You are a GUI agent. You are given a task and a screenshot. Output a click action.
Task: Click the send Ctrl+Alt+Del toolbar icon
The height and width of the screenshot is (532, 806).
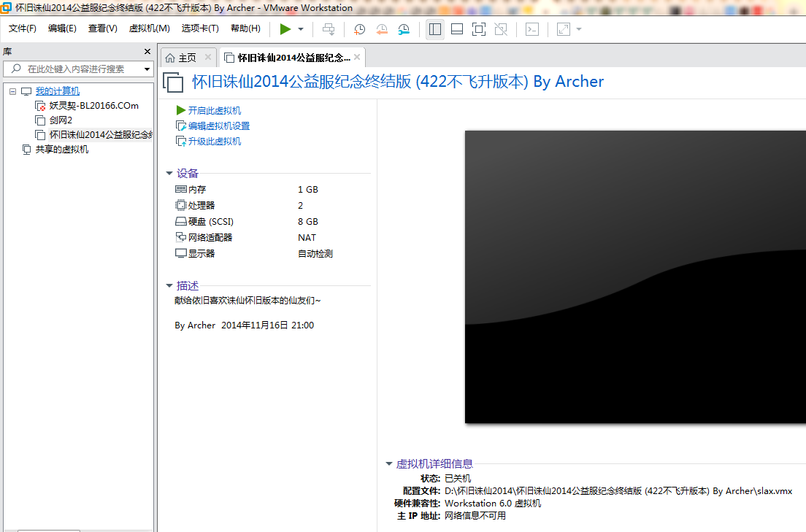tap(329, 29)
